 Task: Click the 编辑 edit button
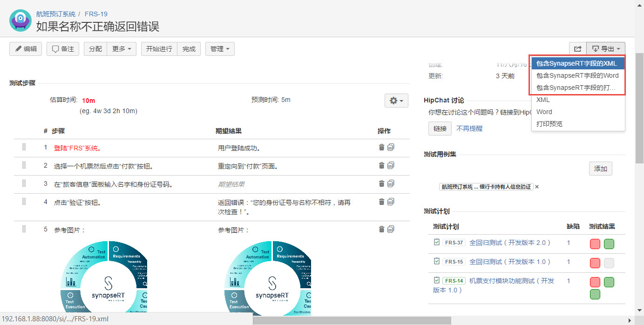[26, 49]
